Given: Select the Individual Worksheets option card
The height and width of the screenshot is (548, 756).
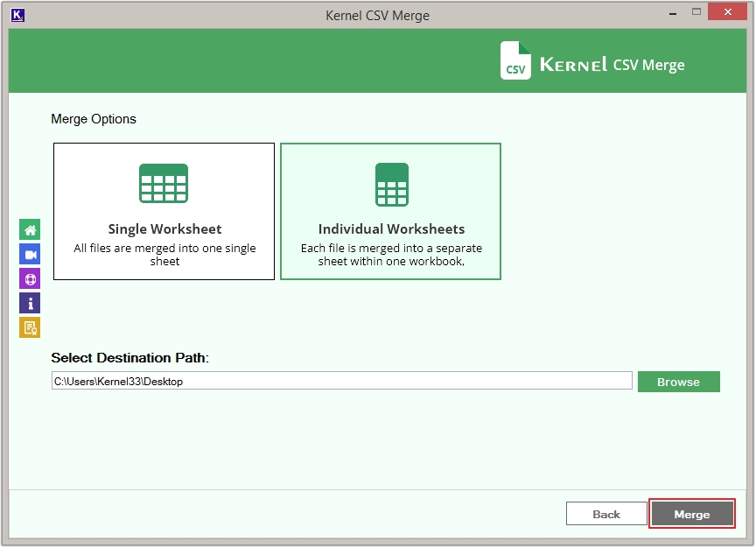Looking at the screenshot, I should click(x=390, y=211).
